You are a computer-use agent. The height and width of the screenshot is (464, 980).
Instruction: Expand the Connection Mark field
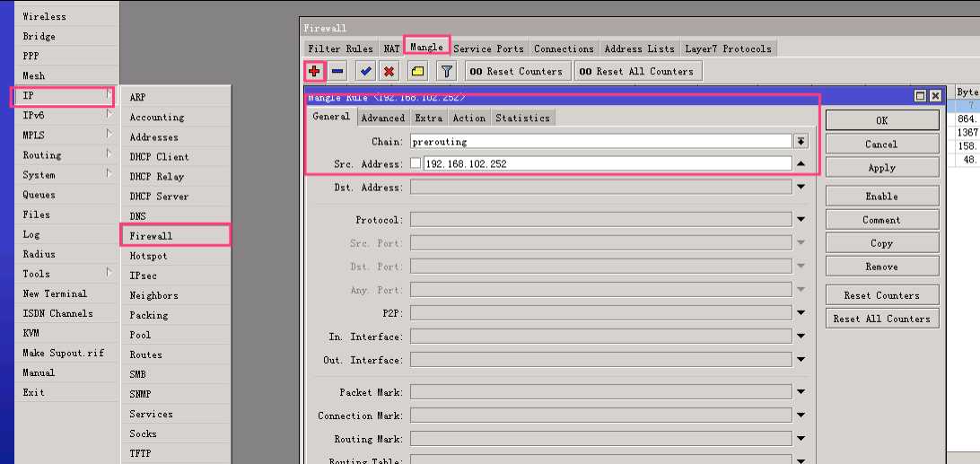pos(801,416)
